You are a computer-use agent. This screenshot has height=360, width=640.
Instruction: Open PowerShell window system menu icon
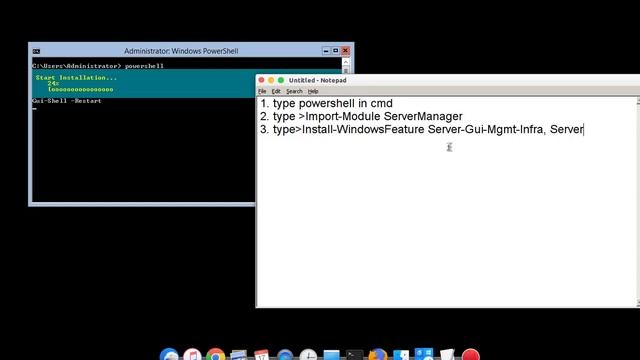pos(36,51)
